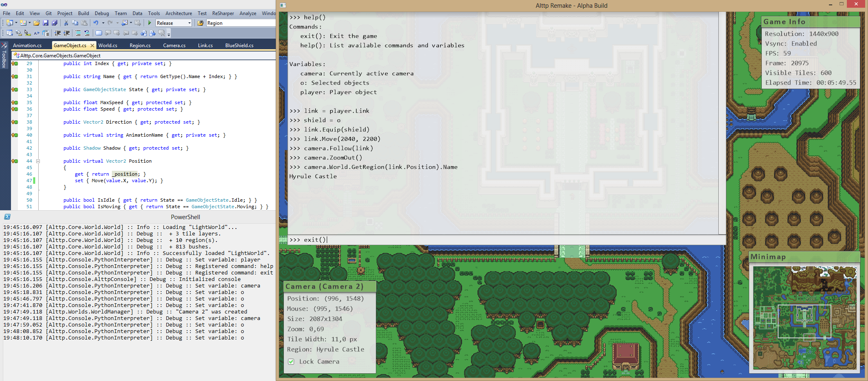Open the Toolbox side panel
868x381 pixels.
[4, 55]
